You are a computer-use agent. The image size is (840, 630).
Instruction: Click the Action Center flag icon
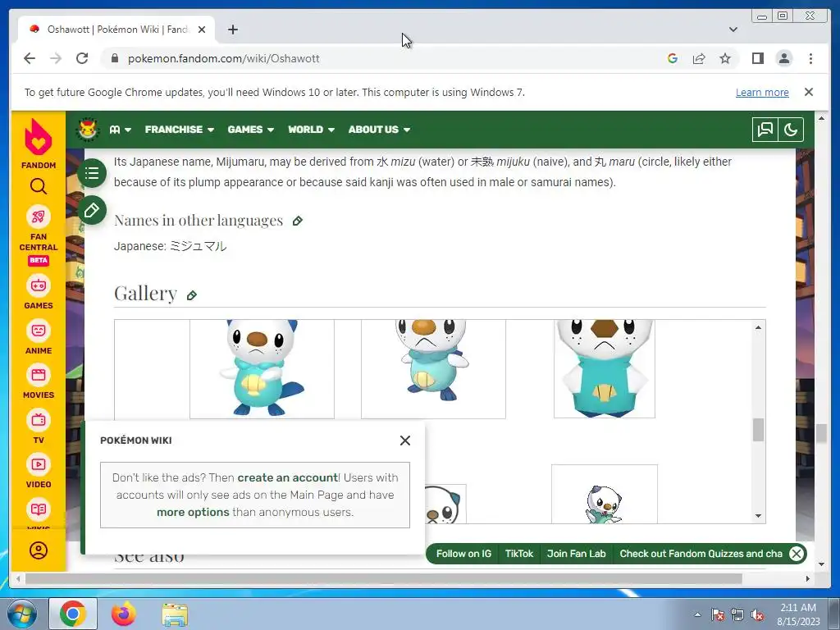(718, 614)
